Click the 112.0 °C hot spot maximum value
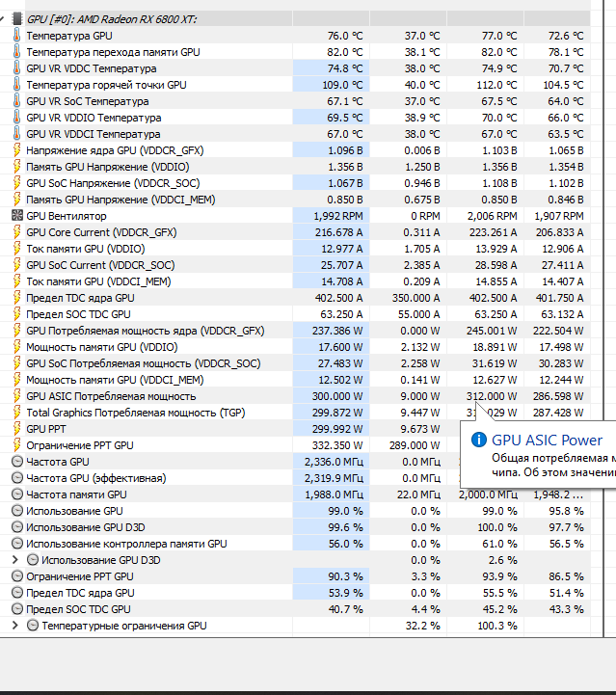Screen dimensions: 616x695 [496, 85]
